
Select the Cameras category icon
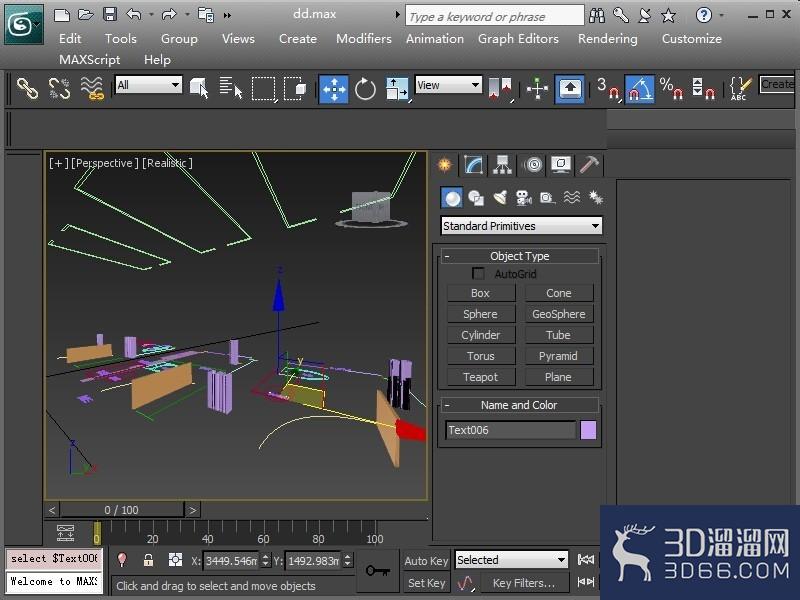(524, 197)
